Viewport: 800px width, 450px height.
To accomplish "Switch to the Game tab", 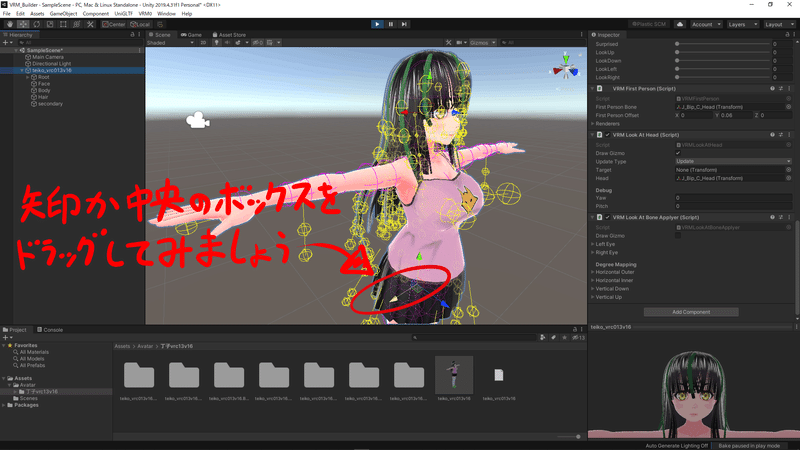I will coord(191,35).
